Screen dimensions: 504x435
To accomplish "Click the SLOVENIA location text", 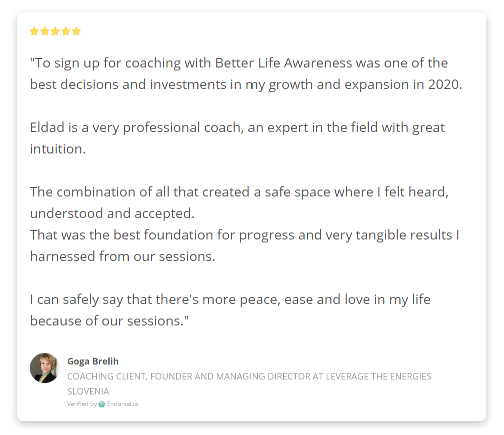I will click(x=88, y=391).
